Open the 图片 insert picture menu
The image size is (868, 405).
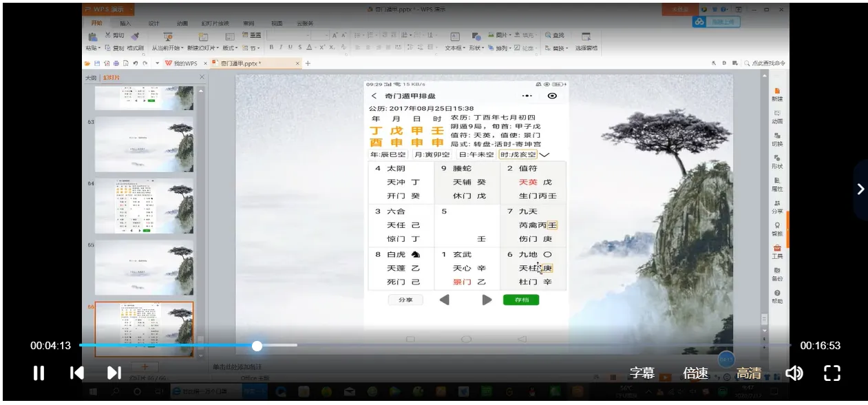(501, 35)
